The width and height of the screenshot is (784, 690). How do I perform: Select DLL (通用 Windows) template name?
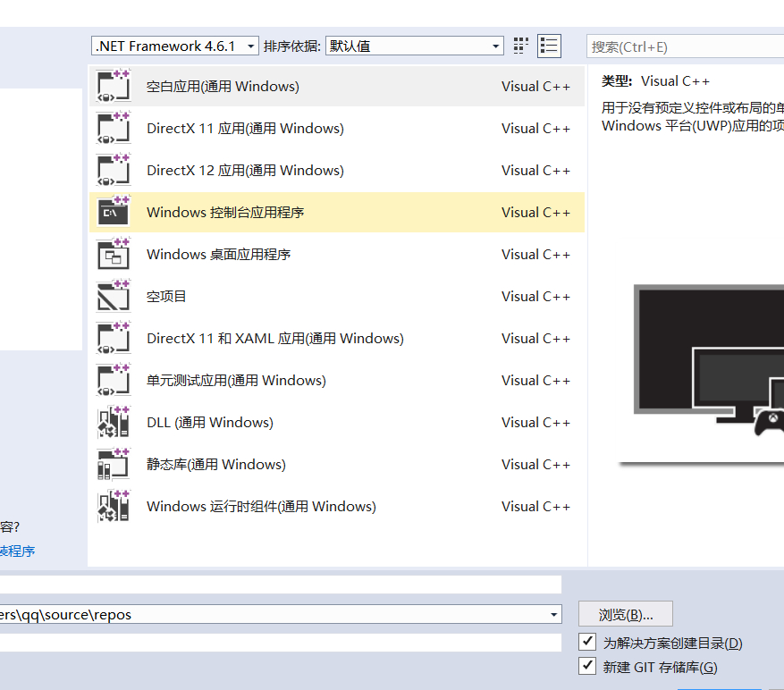click(x=210, y=423)
